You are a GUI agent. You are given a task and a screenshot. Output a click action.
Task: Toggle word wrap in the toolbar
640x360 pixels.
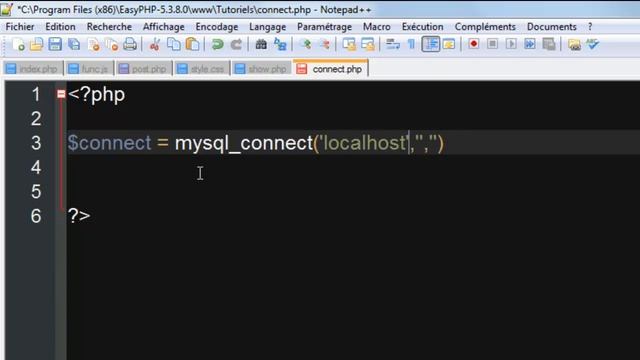coord(393,44)
